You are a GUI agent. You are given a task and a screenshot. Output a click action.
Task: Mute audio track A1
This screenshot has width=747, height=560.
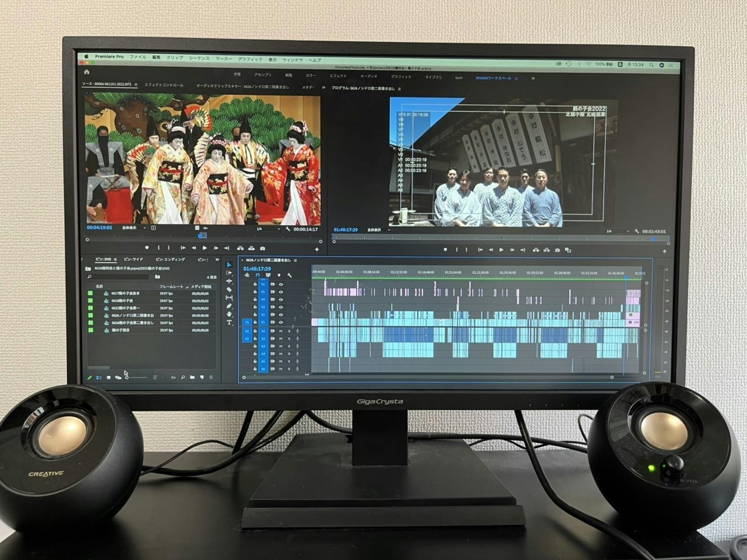(x=281, y=331)
